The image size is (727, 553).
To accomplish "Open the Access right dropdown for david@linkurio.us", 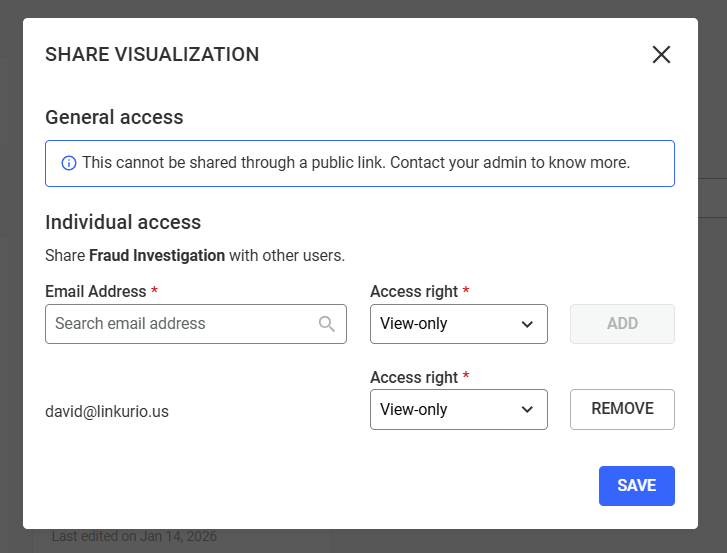I will [x=458, y=410].
